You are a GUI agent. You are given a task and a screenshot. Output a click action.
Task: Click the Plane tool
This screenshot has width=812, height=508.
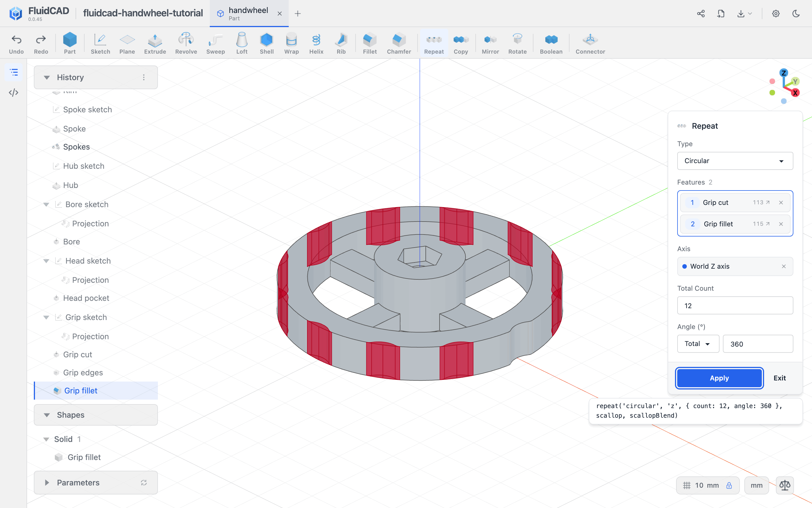127,43
